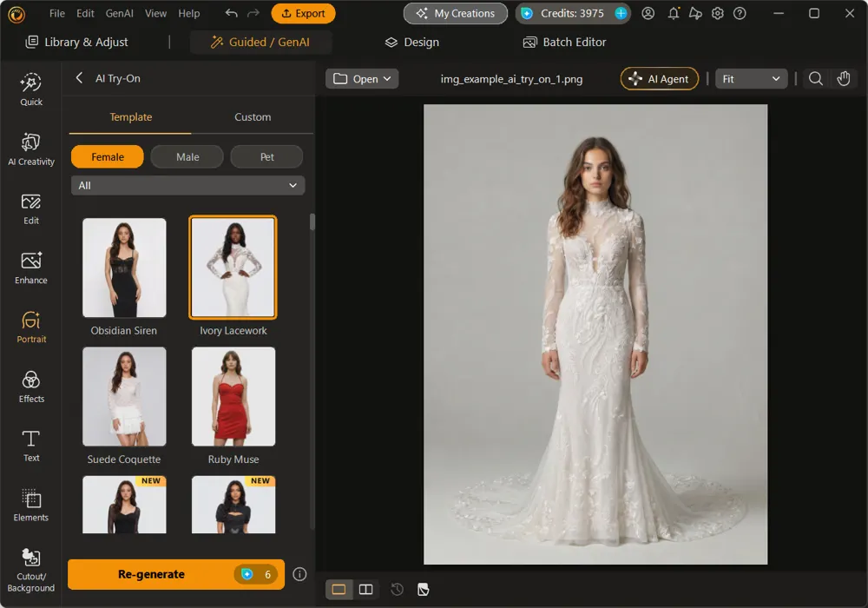The image size is (868, 608).
Task: Activate the zoom magnifier tool
Action: (x=815, y=79)
